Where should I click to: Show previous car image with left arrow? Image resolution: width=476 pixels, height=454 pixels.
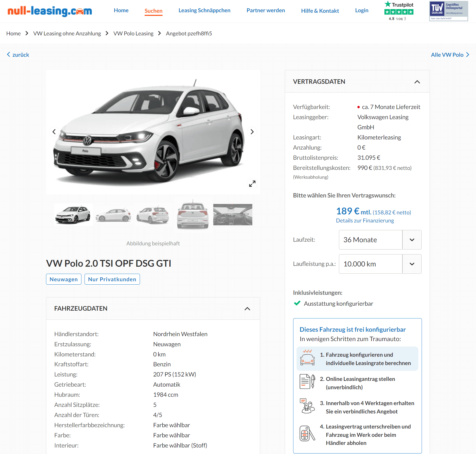point(54,132)
